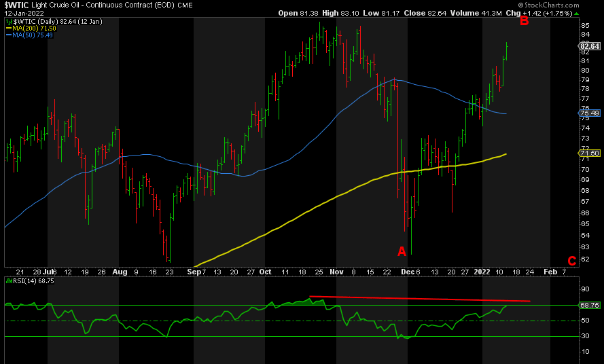Click the Feb label on the date axis
Screen dimensions: 604x364
(x=550, y=272)
